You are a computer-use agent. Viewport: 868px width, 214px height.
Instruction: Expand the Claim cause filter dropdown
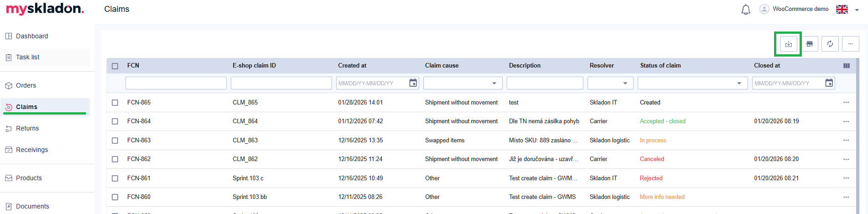pos(494,83)
